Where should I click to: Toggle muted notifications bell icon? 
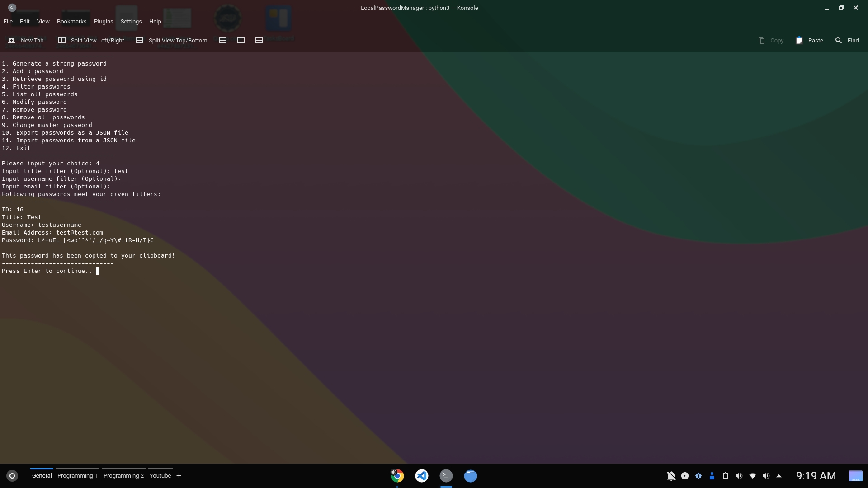(x=671, y=476)
